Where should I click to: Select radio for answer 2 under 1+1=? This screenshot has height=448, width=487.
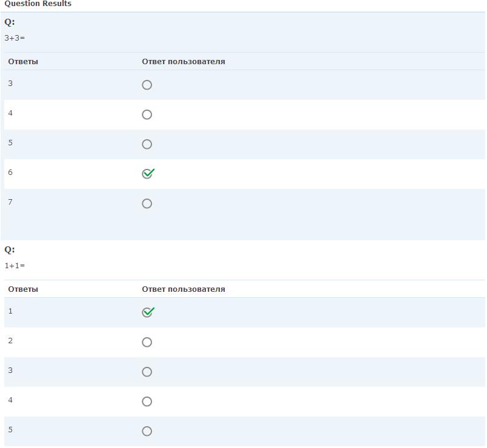coord(147,342)
